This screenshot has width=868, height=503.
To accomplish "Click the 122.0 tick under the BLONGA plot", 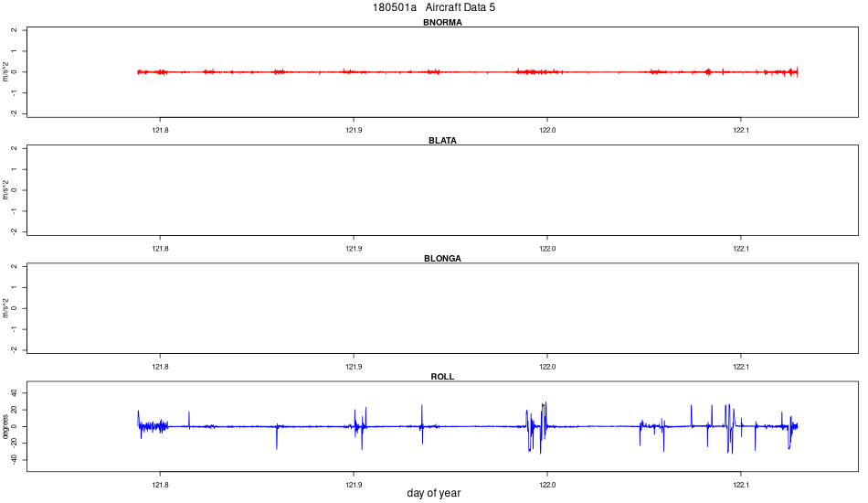I will (547, 367).
